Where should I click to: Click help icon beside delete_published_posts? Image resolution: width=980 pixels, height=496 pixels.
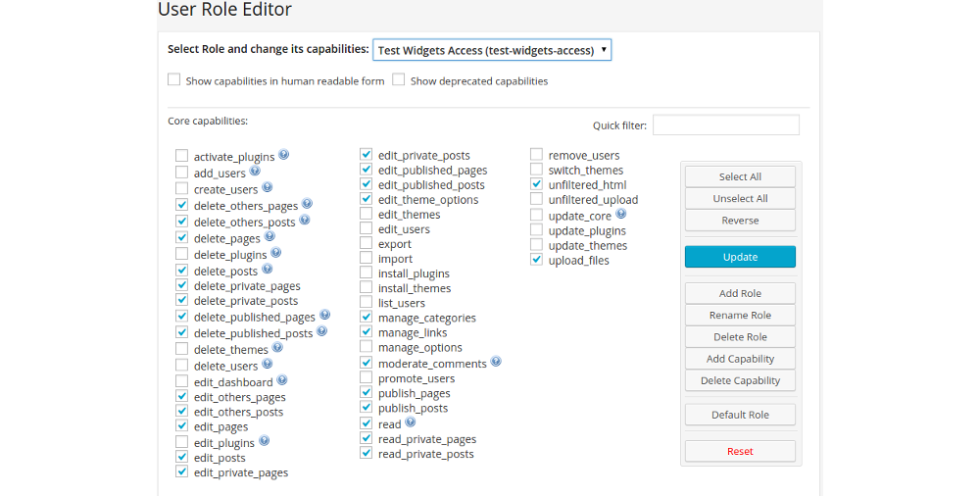(321, 331)
